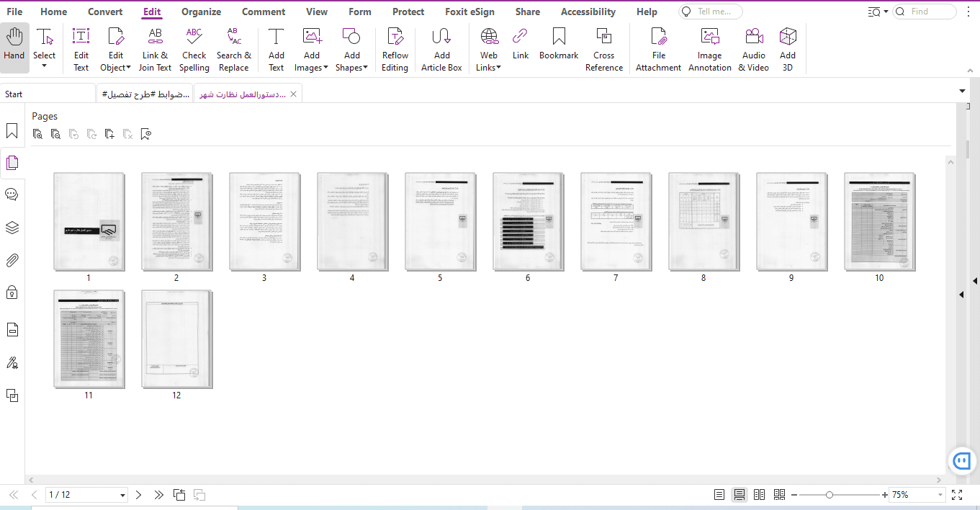The image size is (980, 510).
Task: Go to the next page arrow
Action: point(138,495)
